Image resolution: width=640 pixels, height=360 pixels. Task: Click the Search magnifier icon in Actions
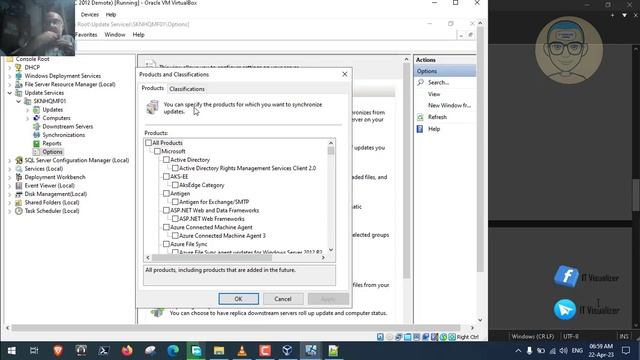point(420,82)
